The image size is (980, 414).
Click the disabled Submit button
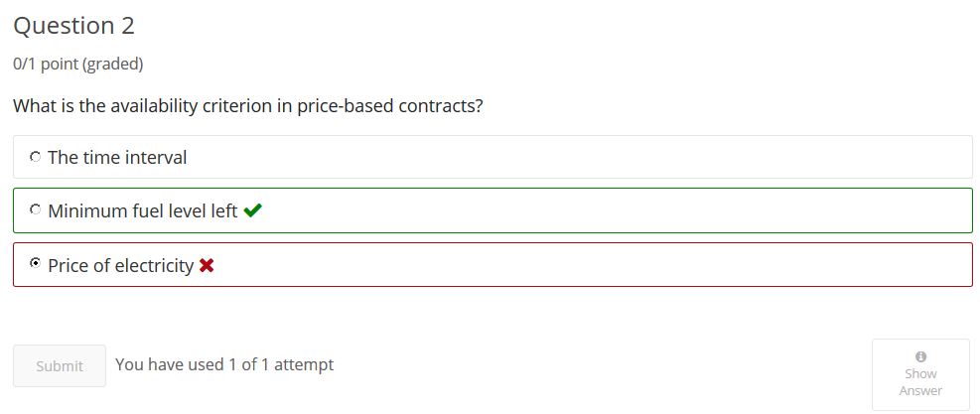tap(60, 365)
